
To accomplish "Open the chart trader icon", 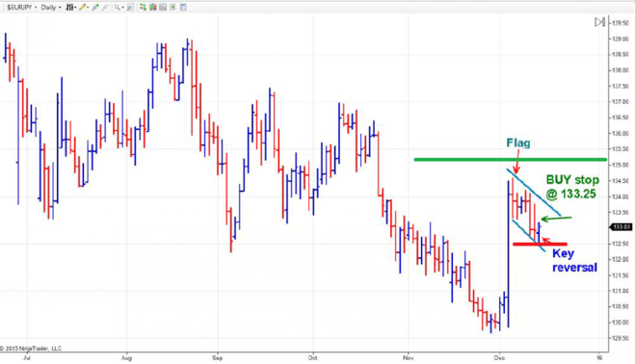I will pyautogui.click(x=143, y=8).
